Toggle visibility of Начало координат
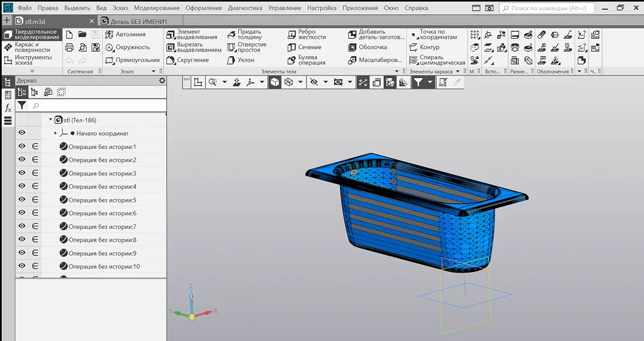This screenshot has height=341, width=644. (x=22, y=133)
